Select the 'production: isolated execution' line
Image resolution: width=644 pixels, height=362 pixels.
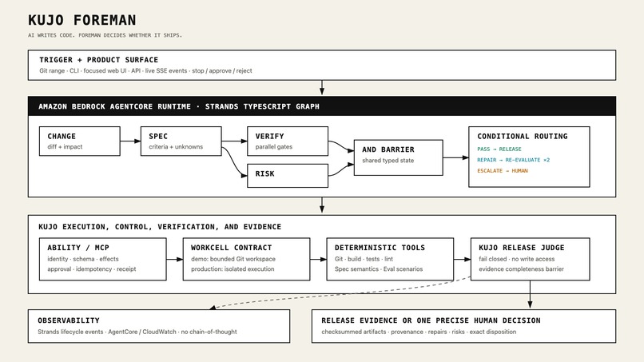click(233, 269)
